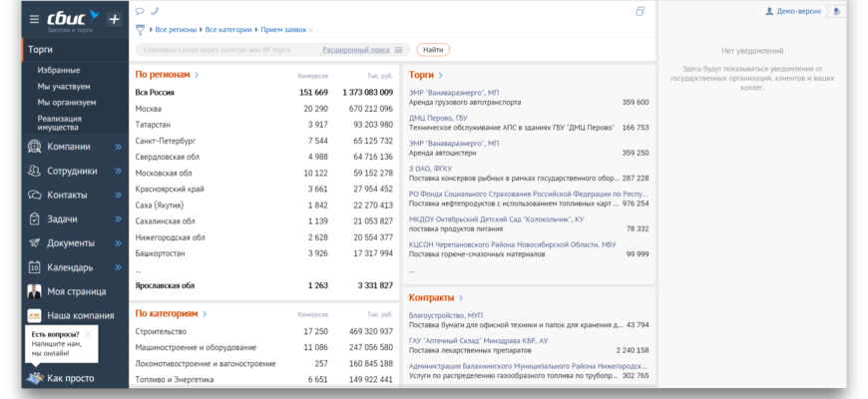Click the Как просто icon
Screen dimensions: 868x399
point(34,378)
